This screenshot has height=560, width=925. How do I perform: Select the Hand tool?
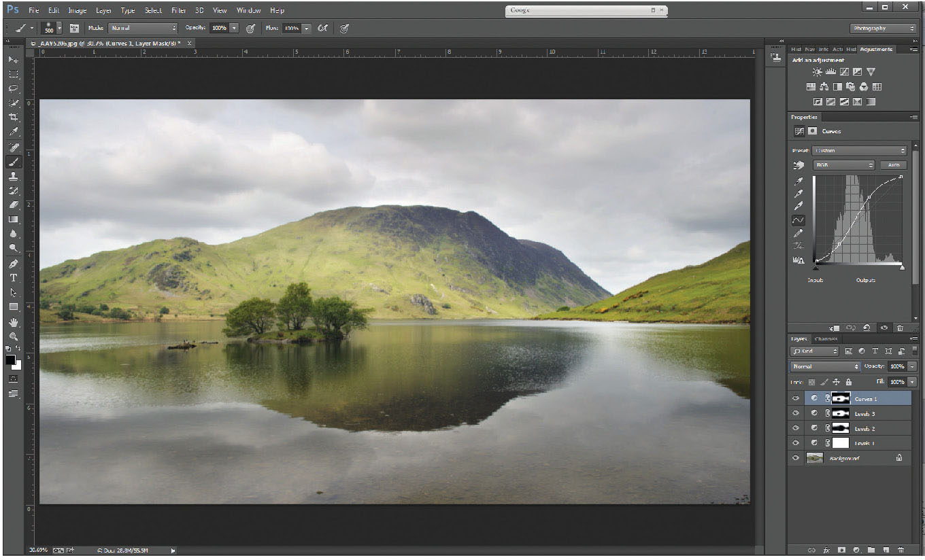pyautogui.click(x=14, y=322)
